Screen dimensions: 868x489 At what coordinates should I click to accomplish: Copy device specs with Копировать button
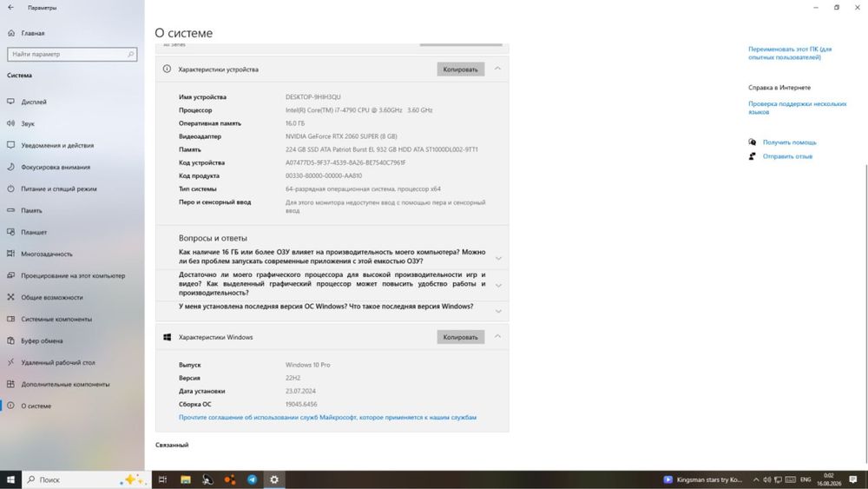point(460,69)
